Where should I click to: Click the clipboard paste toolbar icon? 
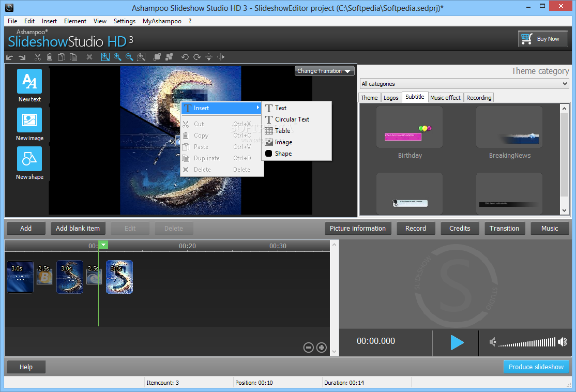pyautogui.click(x=50, y=57)
